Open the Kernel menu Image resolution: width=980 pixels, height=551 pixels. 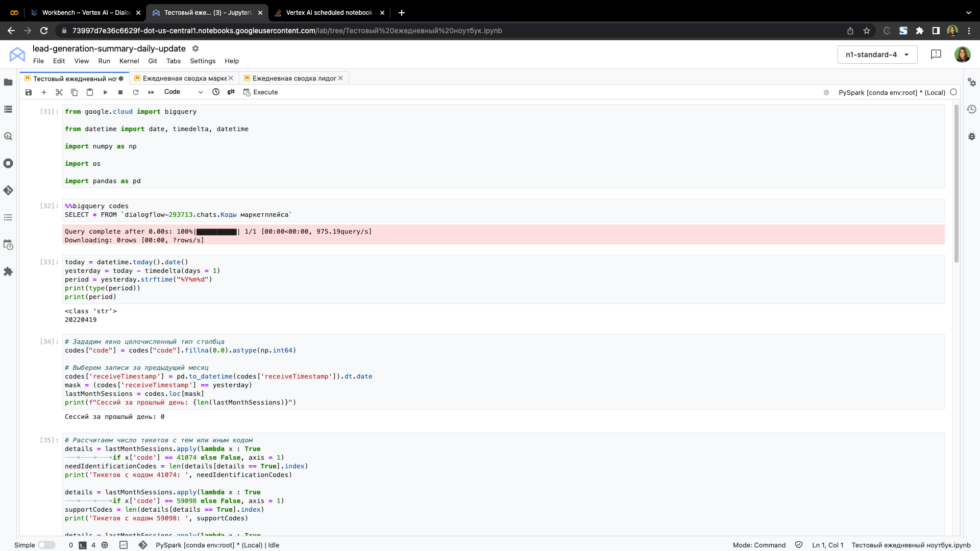point(129,61)
